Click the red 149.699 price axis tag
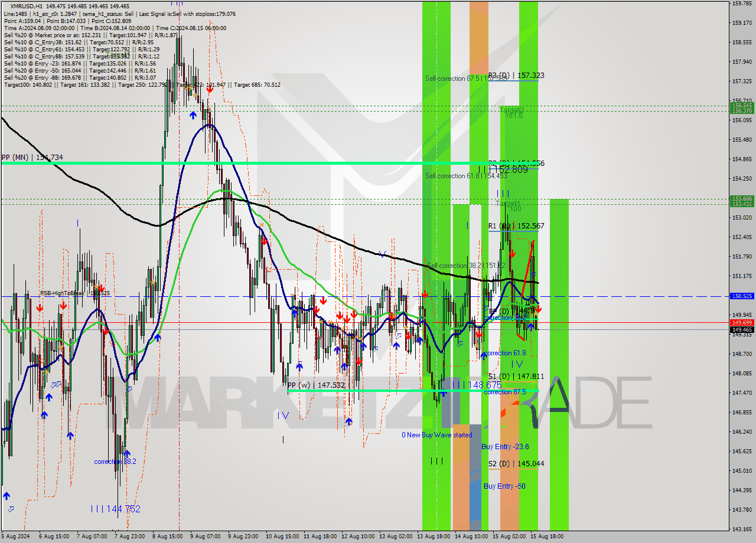This screenshot has width=756, height=543. 742,323
